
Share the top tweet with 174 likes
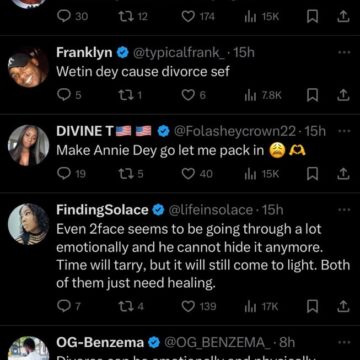[x=343, y=17]
